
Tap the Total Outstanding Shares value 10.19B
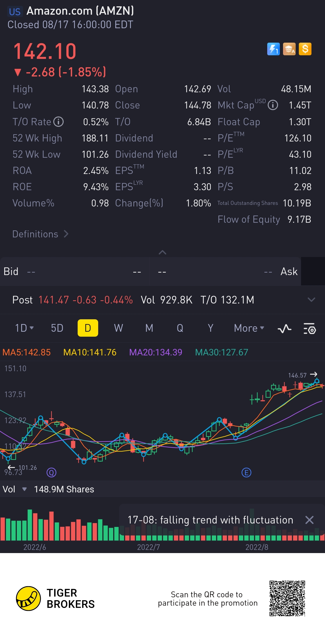pyautogui.click(x=297, y=203)
